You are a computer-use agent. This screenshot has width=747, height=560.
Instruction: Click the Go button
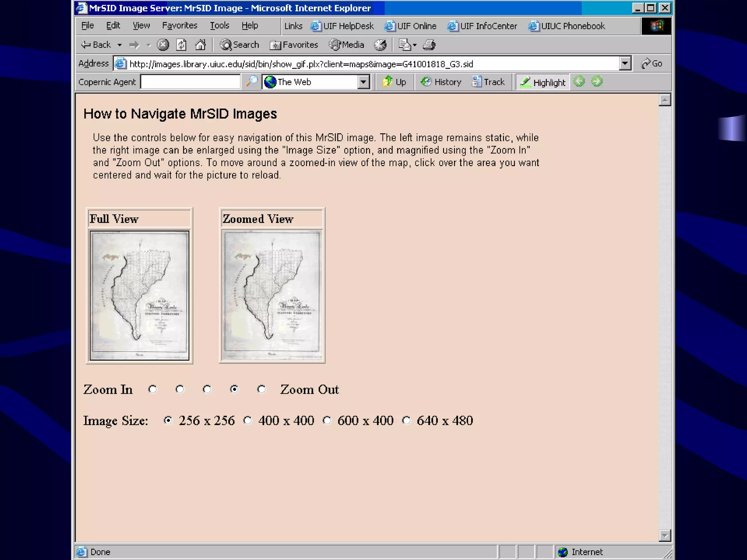pyautogui.click(x=652, y=63)
